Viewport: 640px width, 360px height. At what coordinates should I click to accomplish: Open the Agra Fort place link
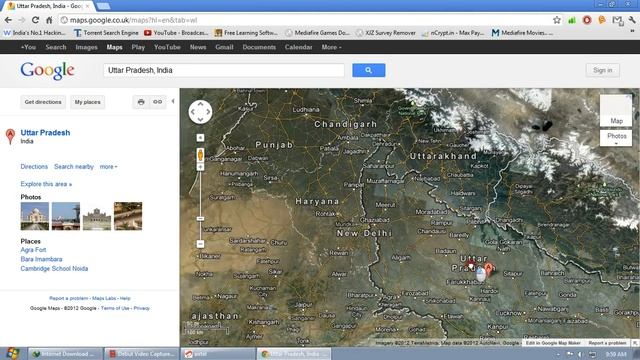pyautogui.click(x=33, y=250)
